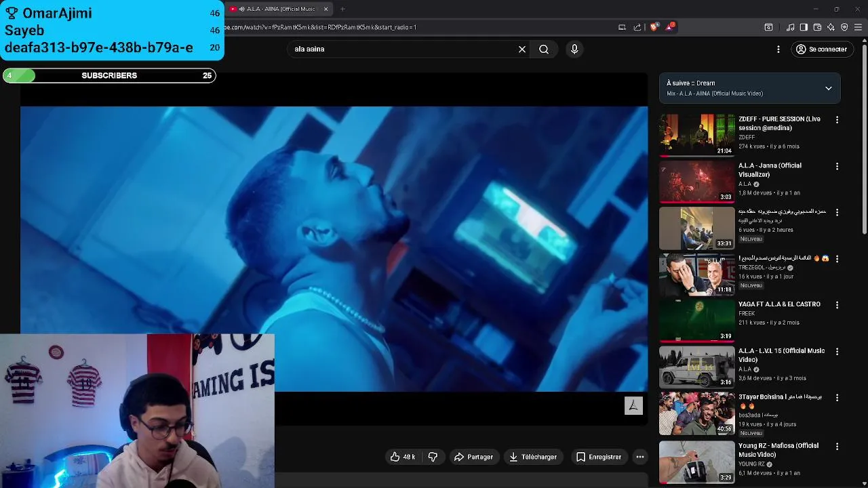Open the Brave Wallet icon
Screen dimensions: 868x488
tap(817, 27)
